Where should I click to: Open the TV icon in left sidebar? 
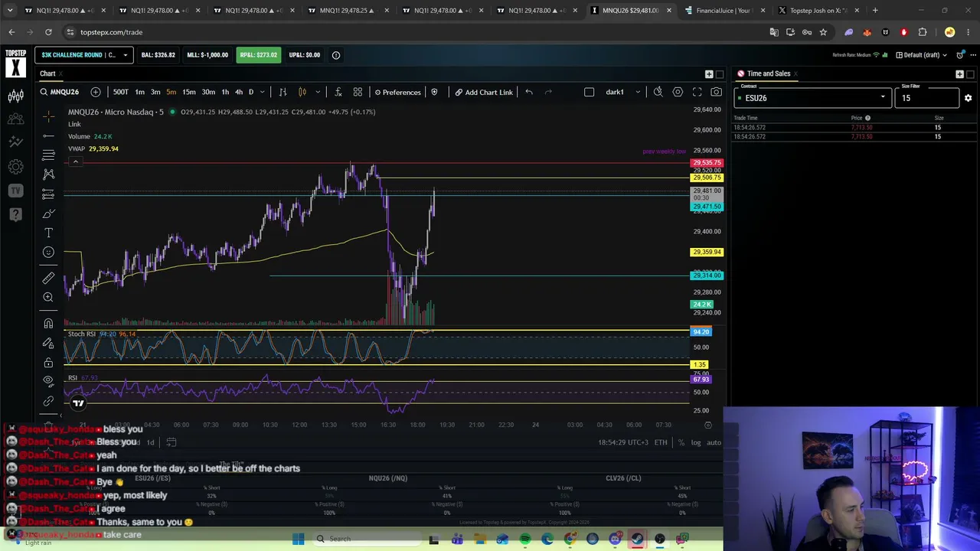point(15,191)
